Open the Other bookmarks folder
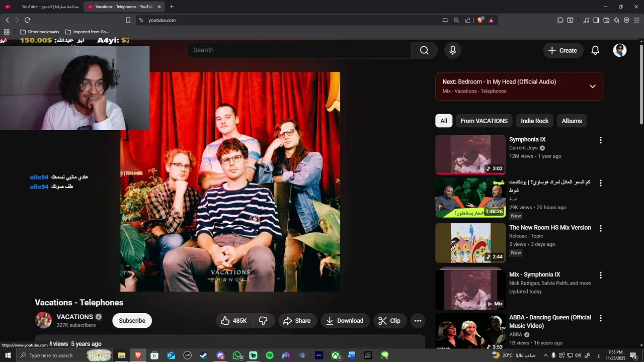Screen dimensions: 644x362 click(39, 32)
